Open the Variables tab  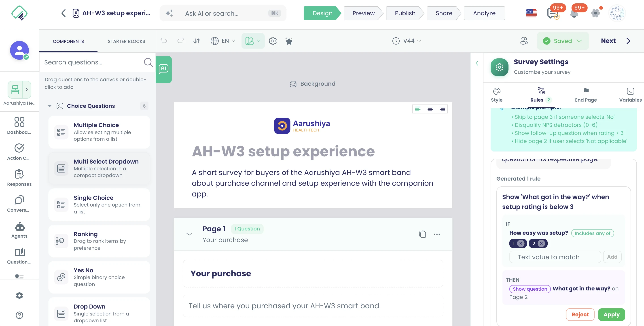630,95
